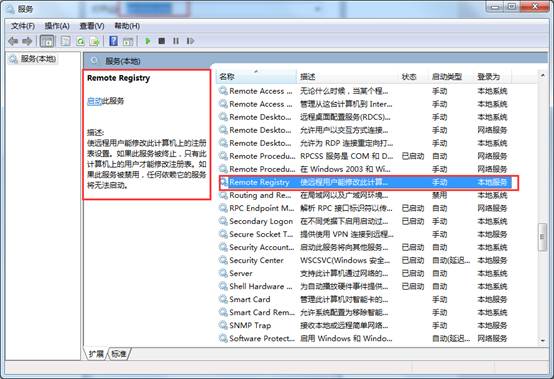
Task: Click the gear icon beside SNMP Trap
Action: (x=223, y=325)
